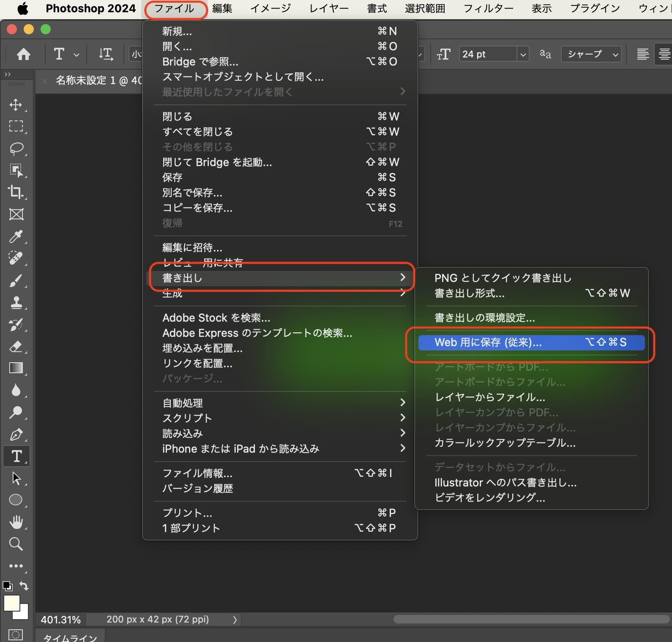Click the zoom percentage field 401.31%

[61, 620]
